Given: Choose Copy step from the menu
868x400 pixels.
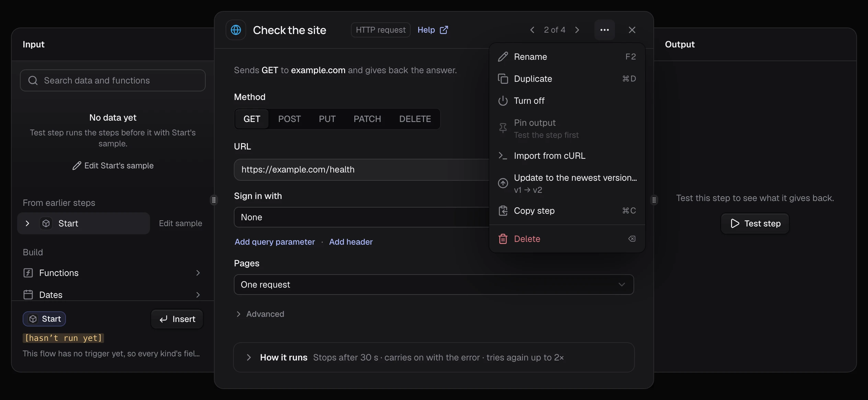Looking at the screenshot, I should click(x=567, y=211).
